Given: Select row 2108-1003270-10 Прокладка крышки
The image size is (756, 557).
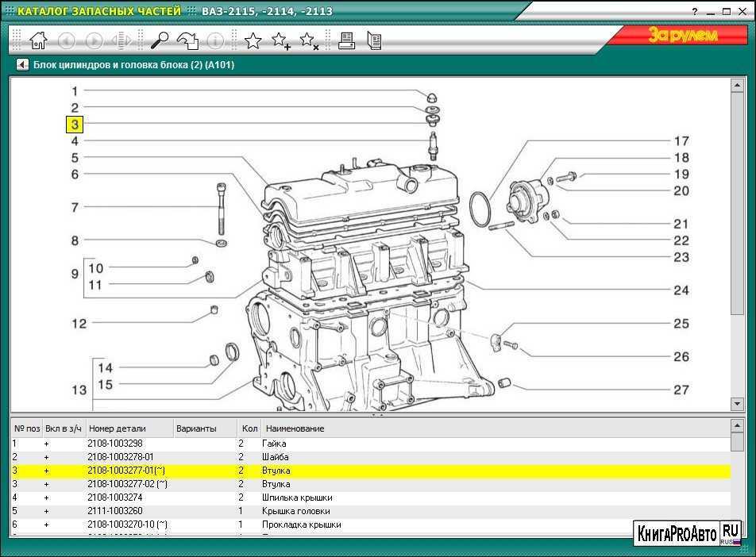Looking at the screenshot, I should [x=371, y=524].
